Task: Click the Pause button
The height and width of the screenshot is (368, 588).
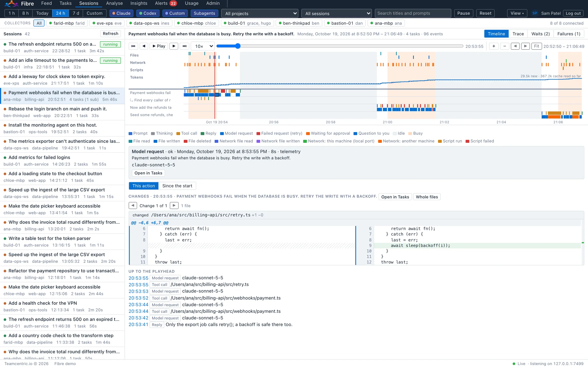Action: (464, 13)
